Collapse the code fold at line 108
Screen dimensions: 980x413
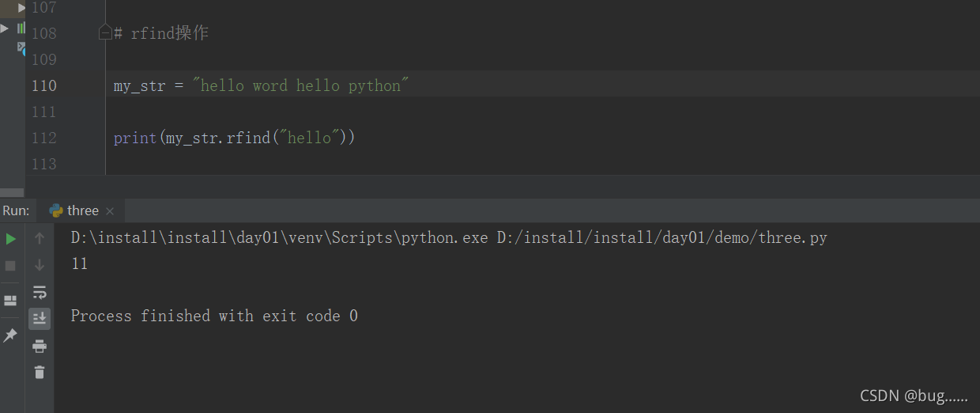click(105, 32)
